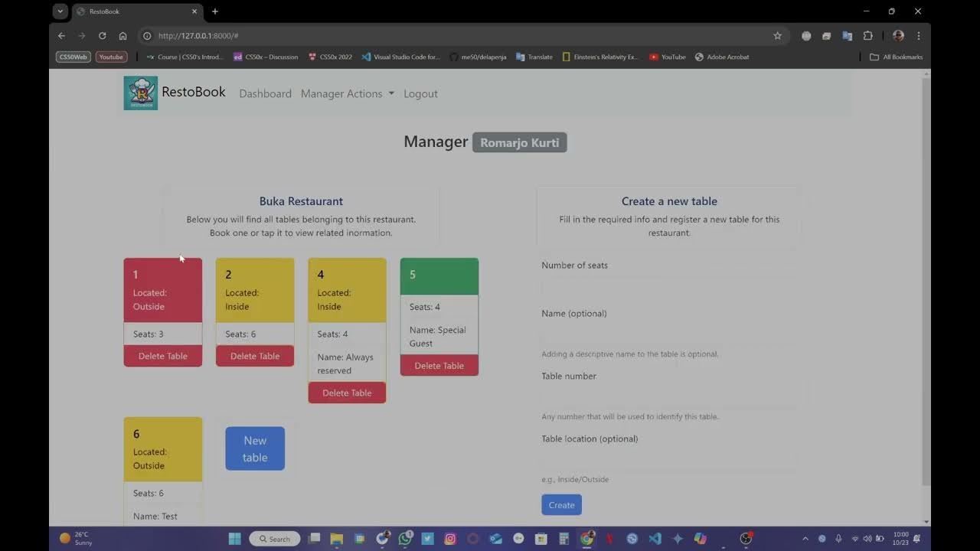Image resolution: width=980 pixels, height=551 pixels.
Task: Open a new browser tab
Action: pyautogui.click(x=215, y=11)
